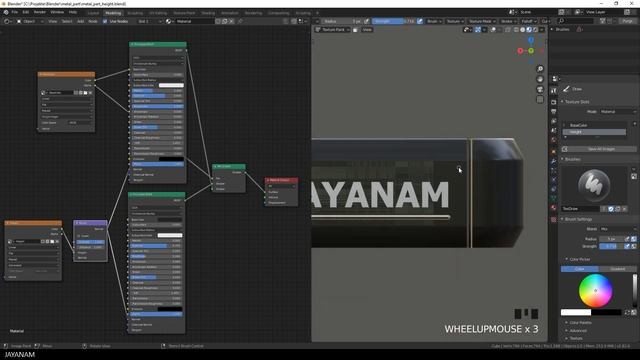The width and height of the screenshot is (640, 360).
Task: Open the Modifiers wrench tab
Action: [x=553, y=161]
